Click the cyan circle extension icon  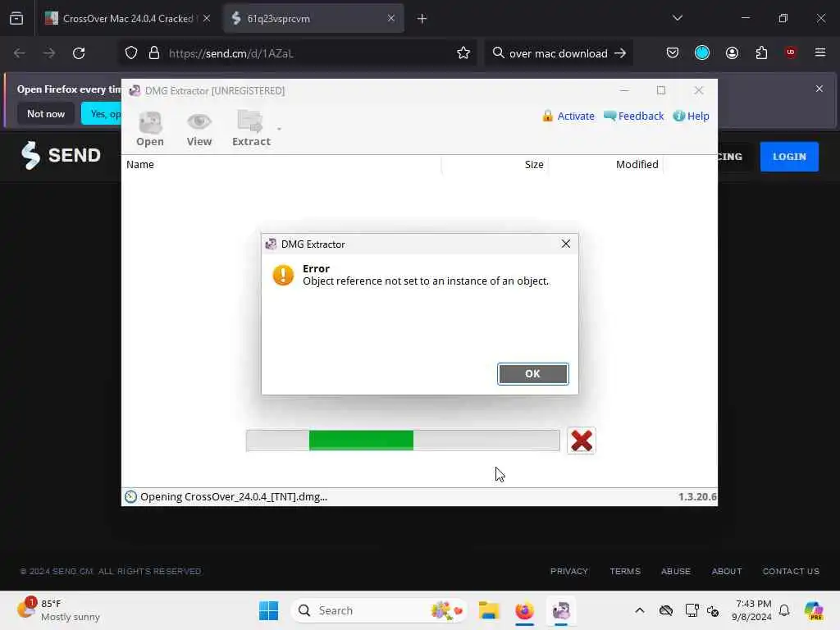pos(702,52)
